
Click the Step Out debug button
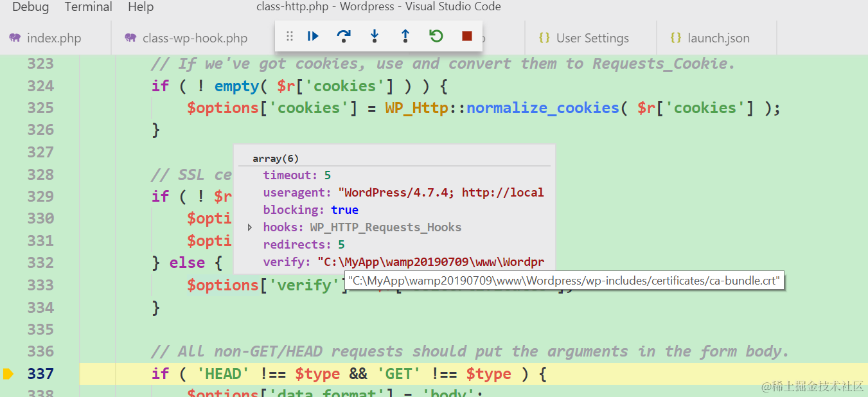(x=405, y=37)
